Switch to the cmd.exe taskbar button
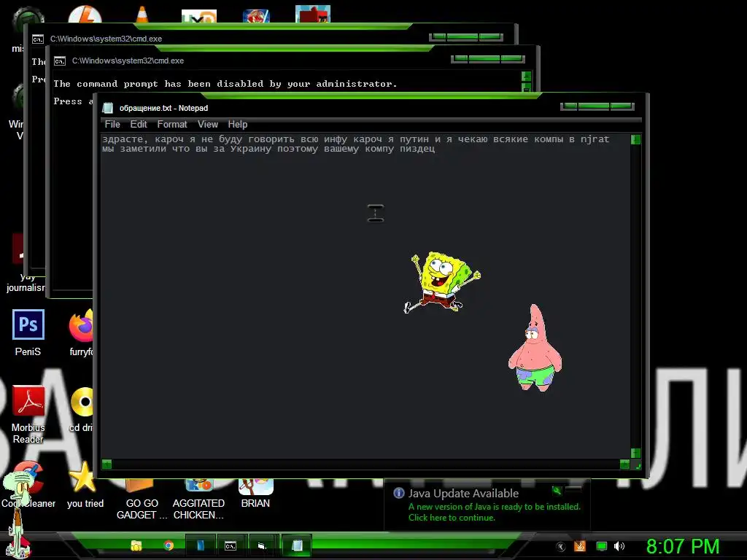 [231, 545]
